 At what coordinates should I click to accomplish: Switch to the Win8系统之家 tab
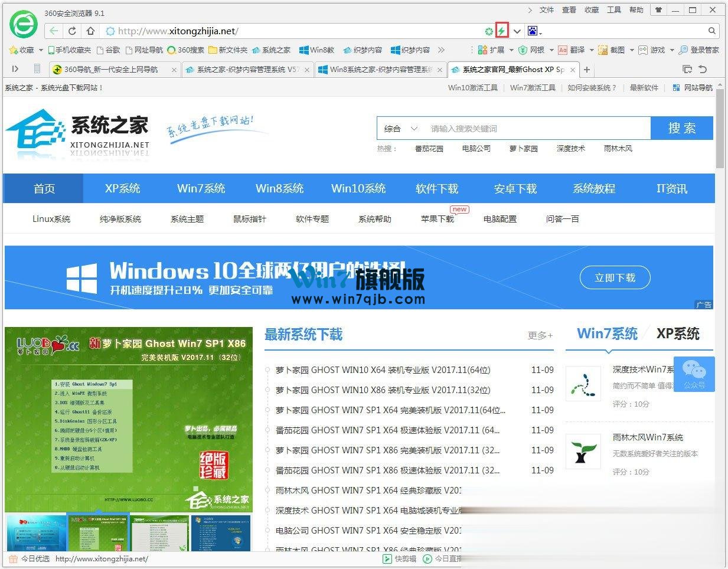380,69
